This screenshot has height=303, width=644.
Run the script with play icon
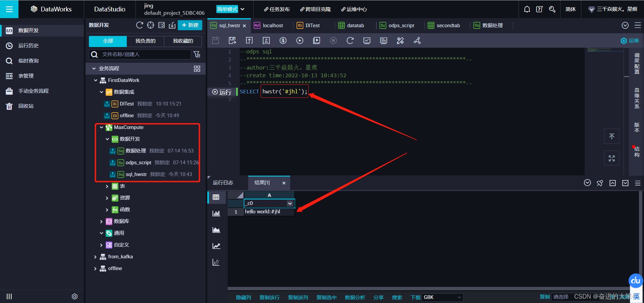(x=300, y=41)
